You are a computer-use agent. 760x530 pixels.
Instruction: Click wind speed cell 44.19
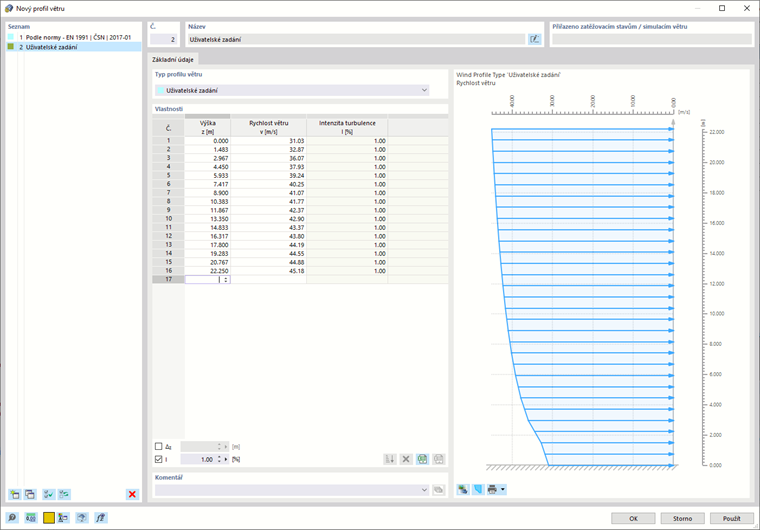pyautogui.click(x=269, y=245)
